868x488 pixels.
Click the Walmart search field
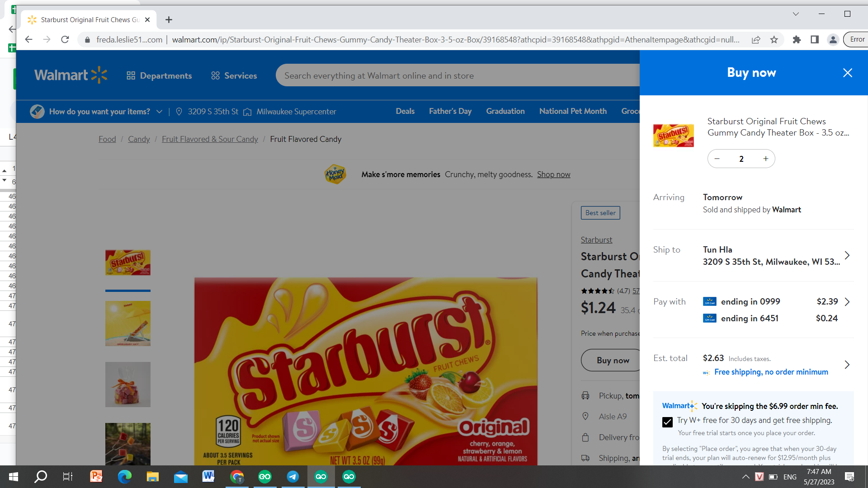458,75
